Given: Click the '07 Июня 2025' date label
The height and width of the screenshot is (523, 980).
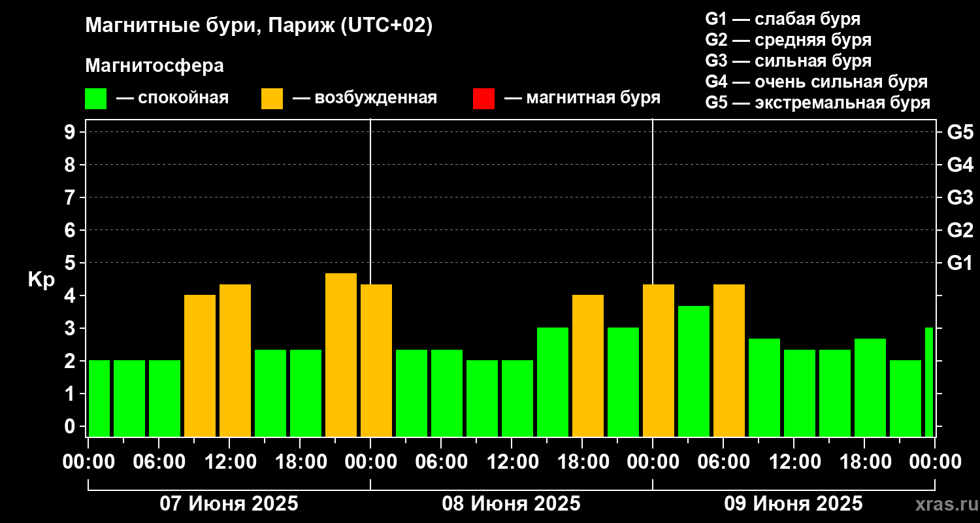Looking at the screenshot, I should (229, 504).
